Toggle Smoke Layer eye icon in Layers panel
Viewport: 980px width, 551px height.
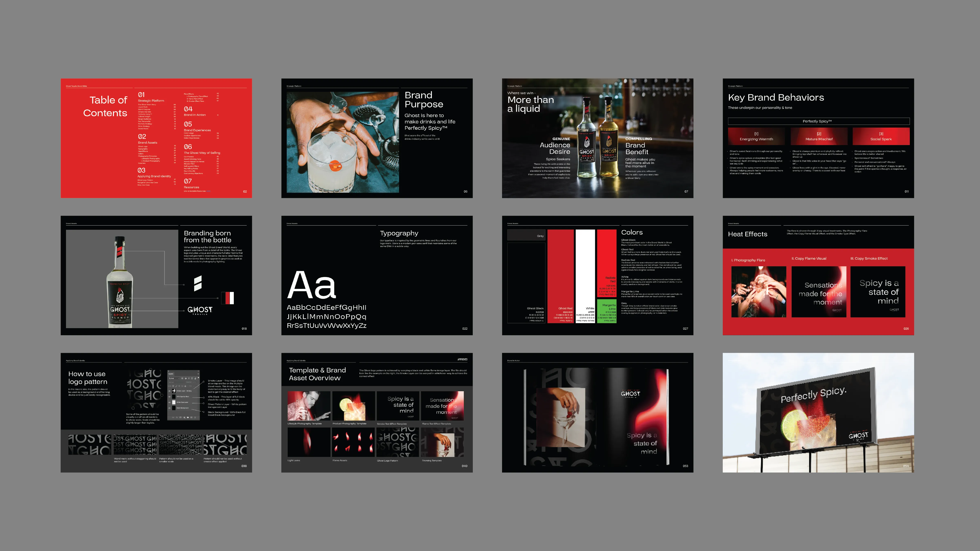click(170, 391)
